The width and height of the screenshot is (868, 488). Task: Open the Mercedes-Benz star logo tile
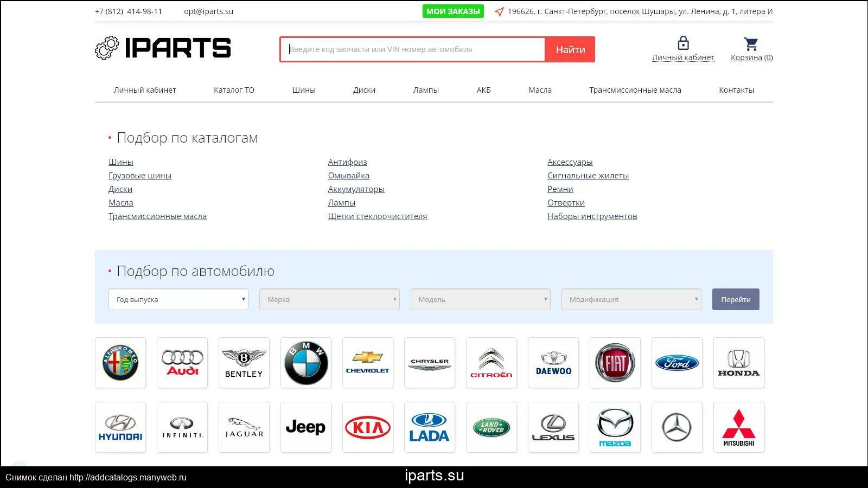677,427
